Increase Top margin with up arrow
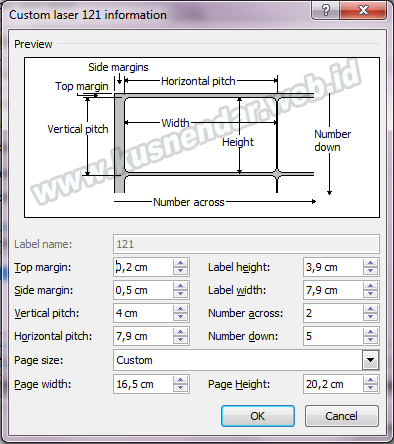Image resolution: width=394 pixels, height=444 pixels. [181, 263]
